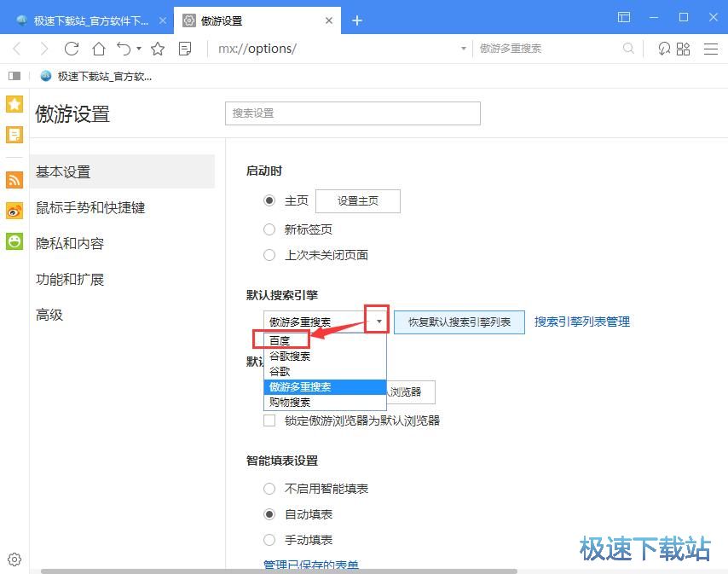Screen dimensions: 728x574
Task: Click the undo closed tab icon
Action: pos(124,49)
